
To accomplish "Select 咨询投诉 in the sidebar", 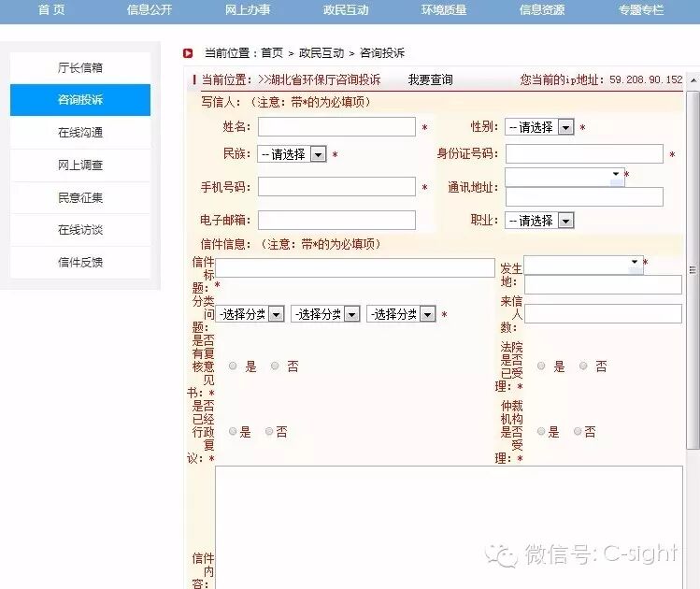I will [80, 100].
